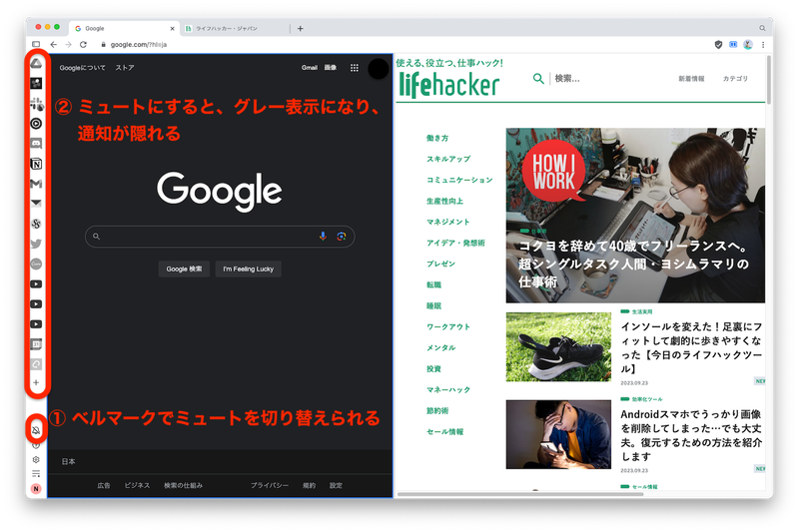Click the lifehacker vertical scrollbar
Image resolution: width=799 pixels, height=532 pixels.
tap(768, 80)
